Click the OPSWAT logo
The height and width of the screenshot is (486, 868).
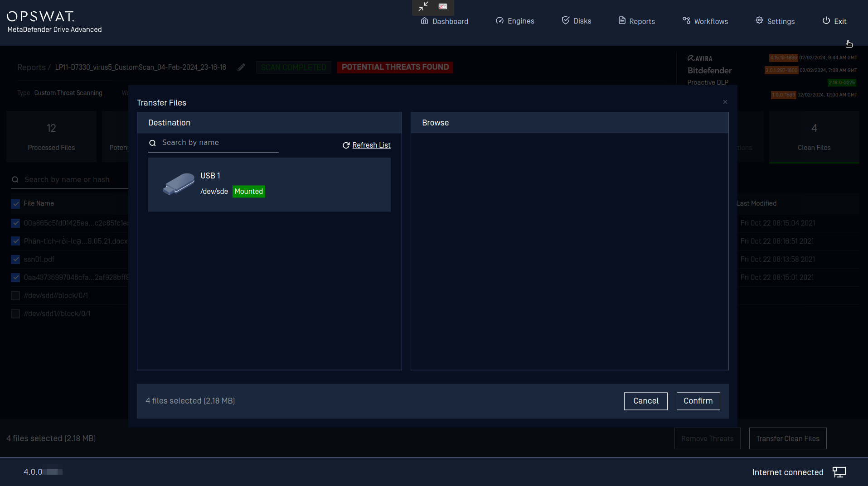tap(41, 17)
